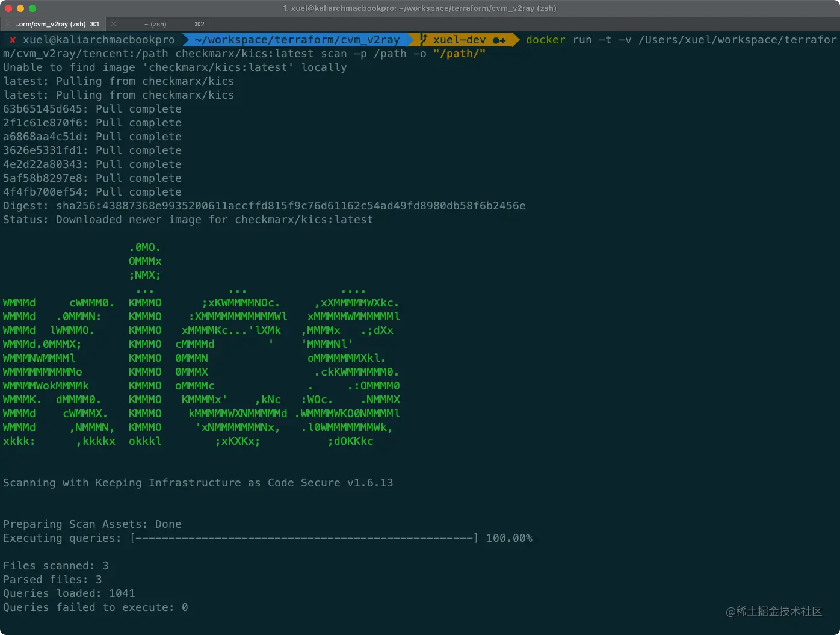This screenshot has height=635, width=840.
Task: Click the red X exit-status marker in prompt
Action: click(12, 40)
